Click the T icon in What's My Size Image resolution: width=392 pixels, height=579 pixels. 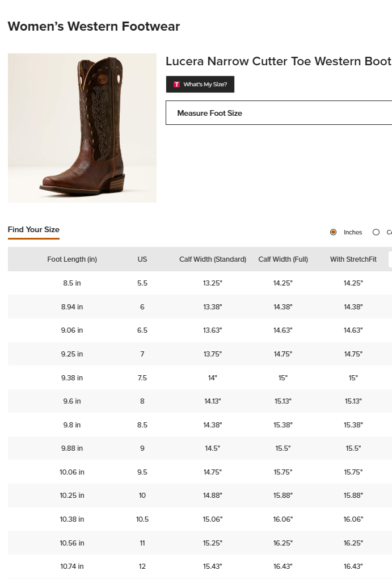pos(176,84)
